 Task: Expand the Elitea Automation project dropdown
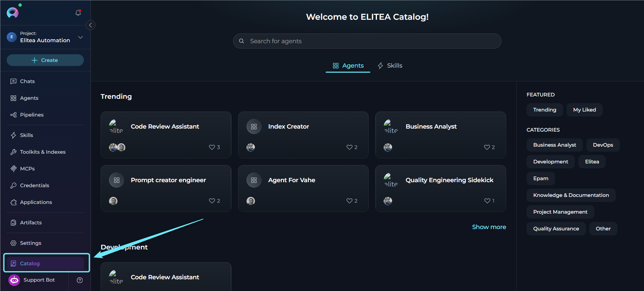coord(80,37)
